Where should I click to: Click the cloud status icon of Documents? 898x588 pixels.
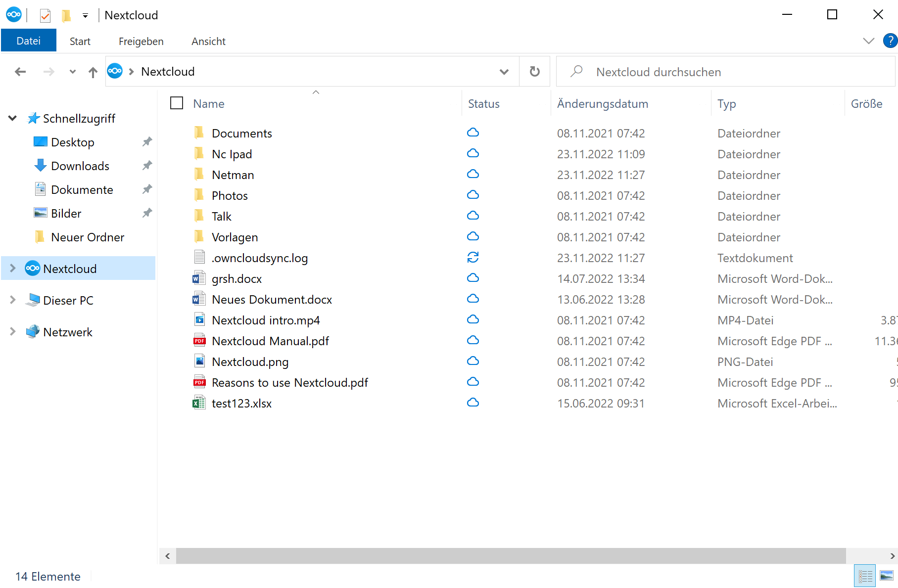[x=473, y=133]
